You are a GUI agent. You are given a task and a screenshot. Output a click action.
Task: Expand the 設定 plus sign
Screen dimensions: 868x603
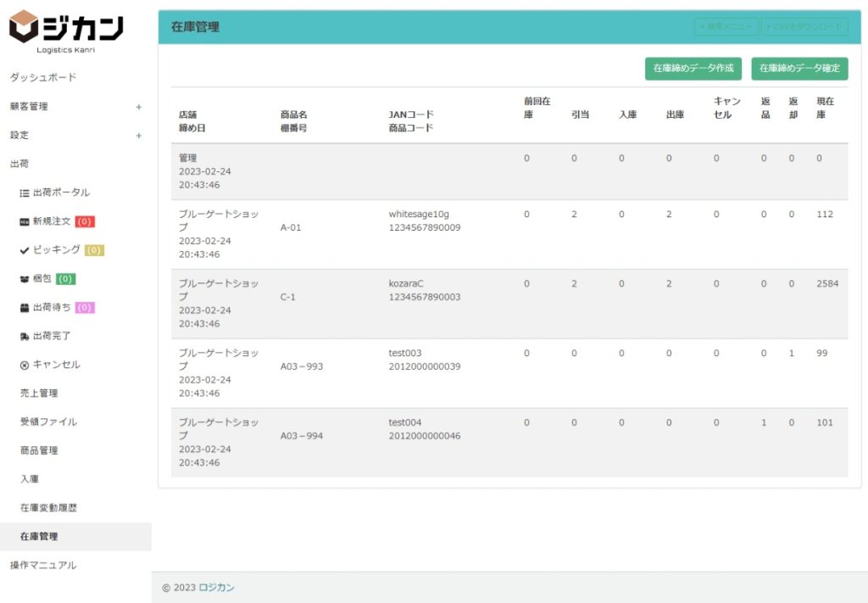138,136
